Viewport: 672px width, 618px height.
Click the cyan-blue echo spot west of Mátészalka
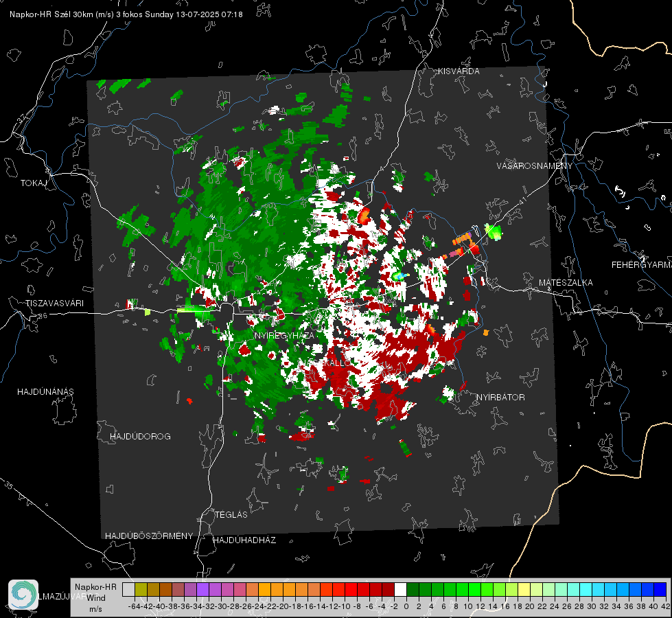399,276
